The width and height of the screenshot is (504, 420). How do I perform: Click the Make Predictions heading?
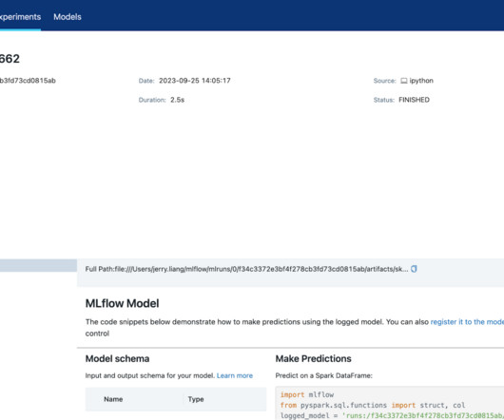tap(313, 358)
